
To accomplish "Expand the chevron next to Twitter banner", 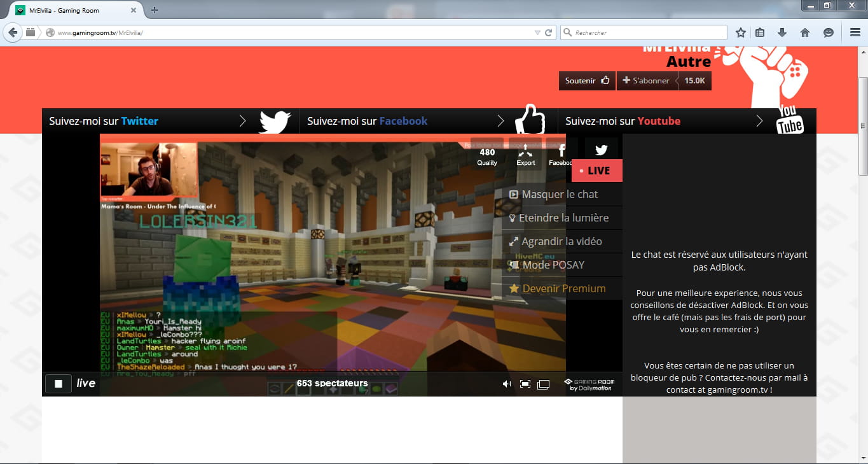I will [242, 121].
